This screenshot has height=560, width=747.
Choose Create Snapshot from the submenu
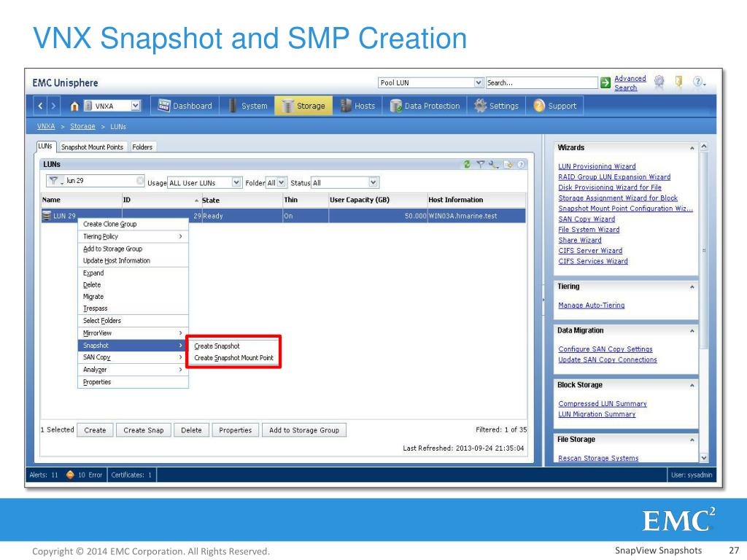click(x=233, y=346)
